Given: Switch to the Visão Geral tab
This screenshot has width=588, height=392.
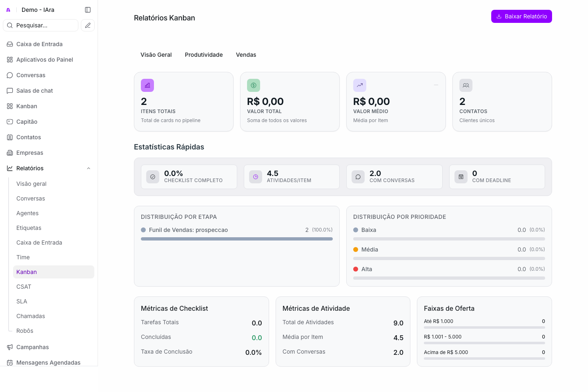Looking at the screenshot, I should pos(156,55).
